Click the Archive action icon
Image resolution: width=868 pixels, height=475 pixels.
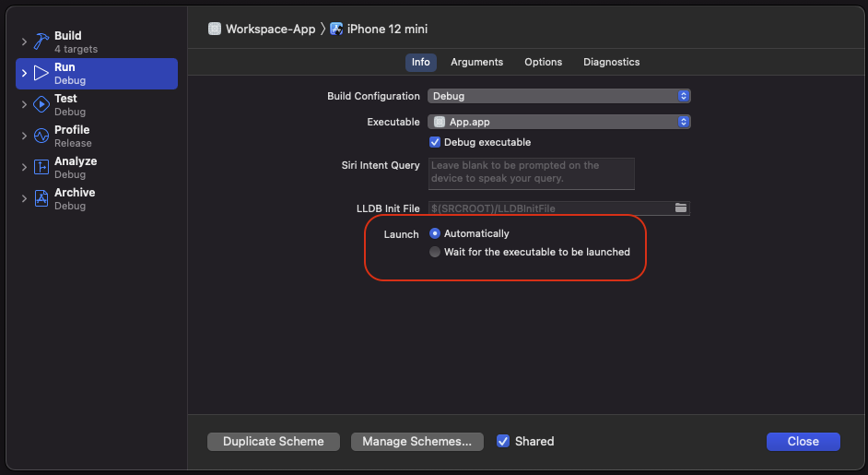click(x=41, y=198)
